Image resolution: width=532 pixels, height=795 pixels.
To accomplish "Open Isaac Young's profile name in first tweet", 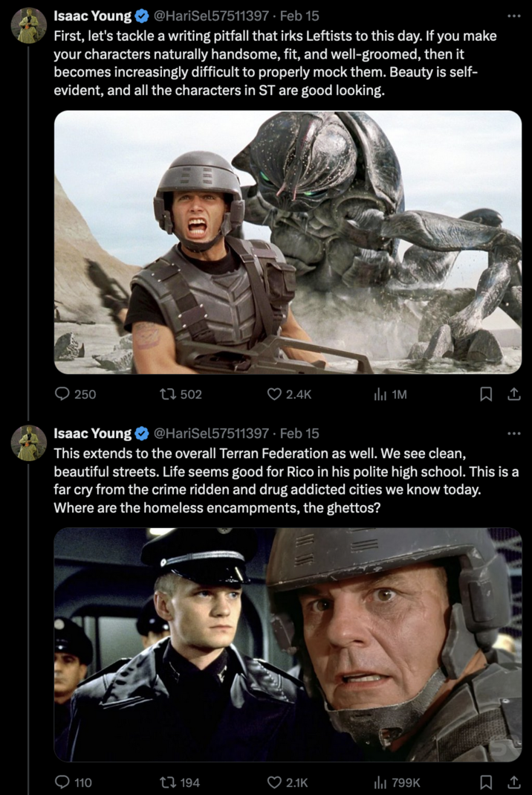I will point(92,16).
